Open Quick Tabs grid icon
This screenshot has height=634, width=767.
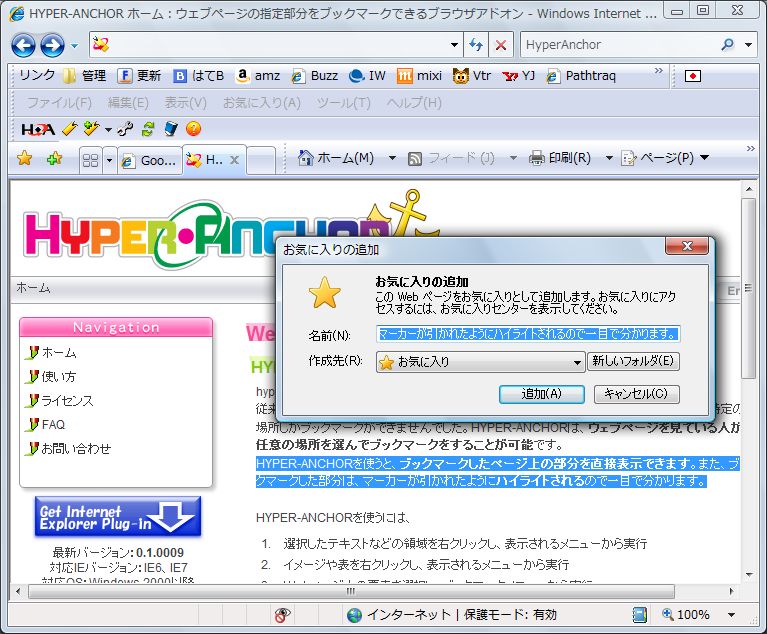point(90,160)
